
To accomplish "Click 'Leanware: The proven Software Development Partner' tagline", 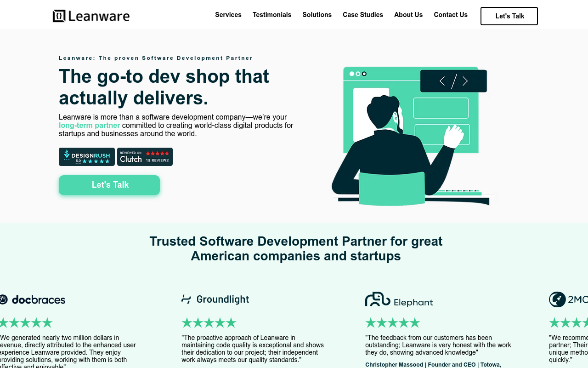I will pyautogui.click(x=156, y=58).
